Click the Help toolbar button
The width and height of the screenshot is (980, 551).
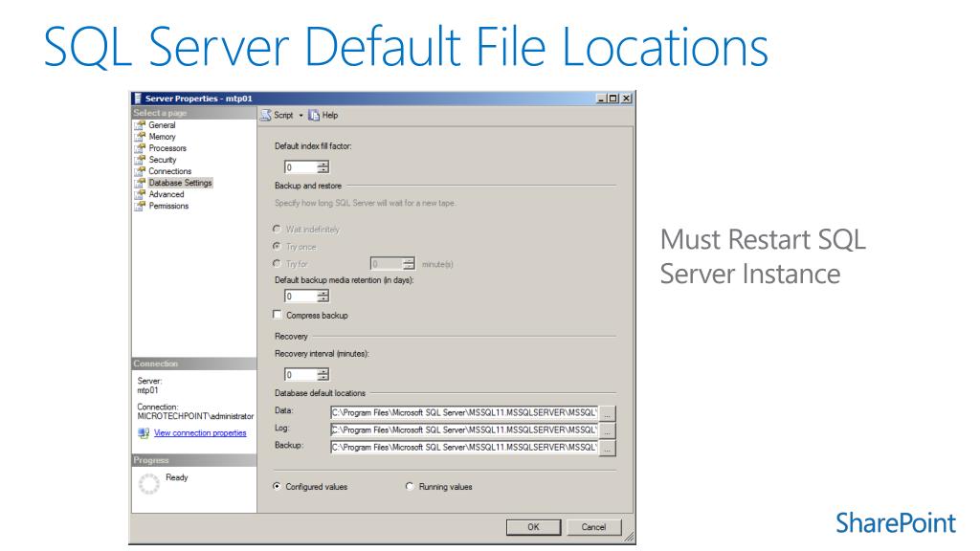[x=323, y=116]
